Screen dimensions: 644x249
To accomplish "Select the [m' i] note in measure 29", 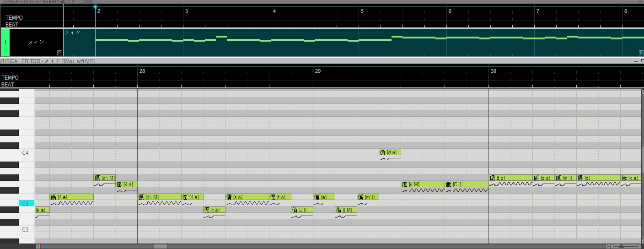I will (x=368, y=197).
